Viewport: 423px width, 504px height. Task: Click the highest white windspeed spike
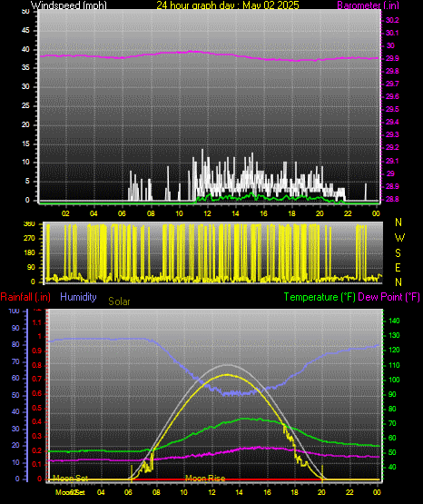[x=202, y=151]
